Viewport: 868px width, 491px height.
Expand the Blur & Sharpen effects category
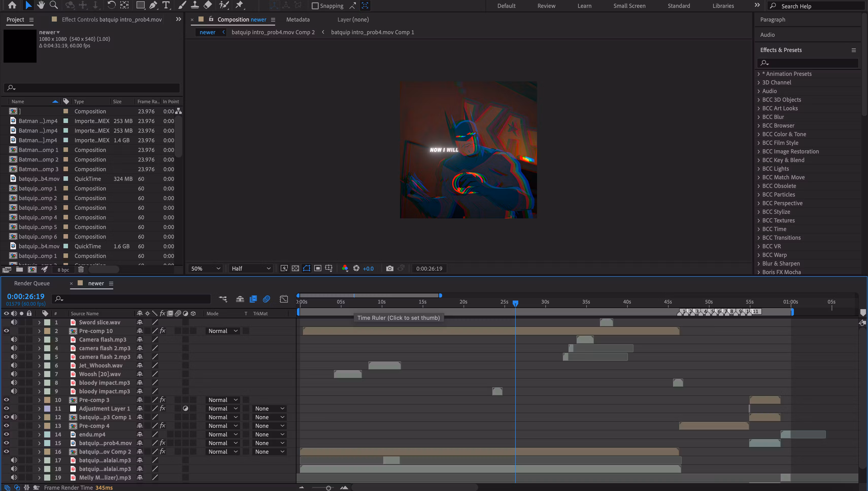click(x=759, y=263)
